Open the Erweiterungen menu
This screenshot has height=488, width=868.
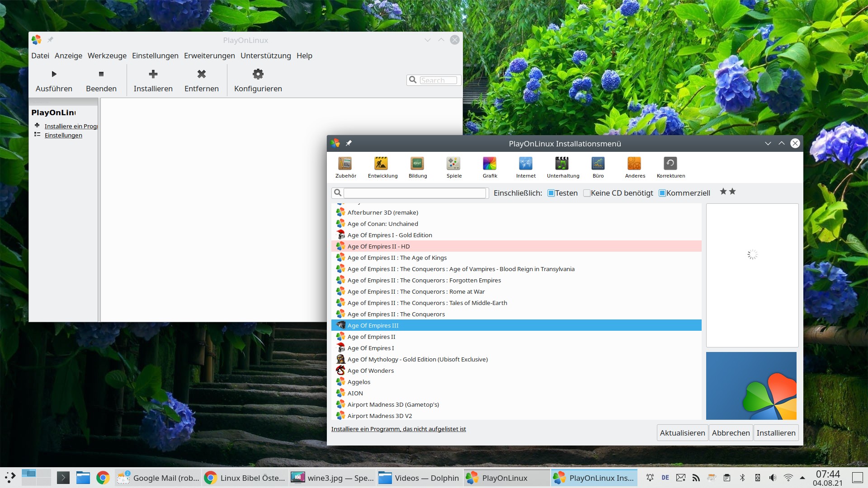pyautogui.click(x=209, y=56)
